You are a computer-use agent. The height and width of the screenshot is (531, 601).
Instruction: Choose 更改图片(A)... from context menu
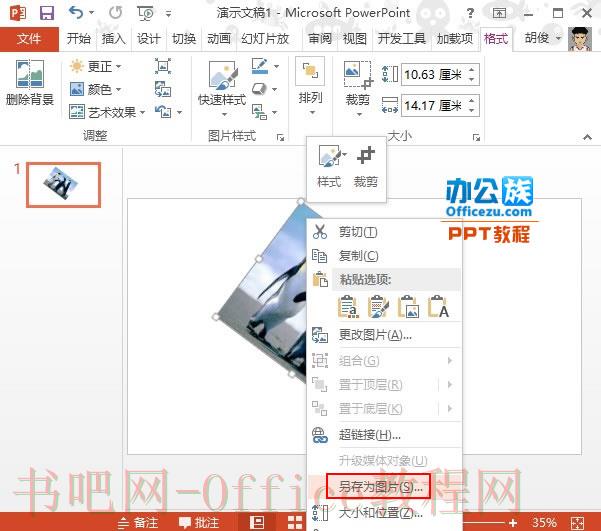(385, 335)
